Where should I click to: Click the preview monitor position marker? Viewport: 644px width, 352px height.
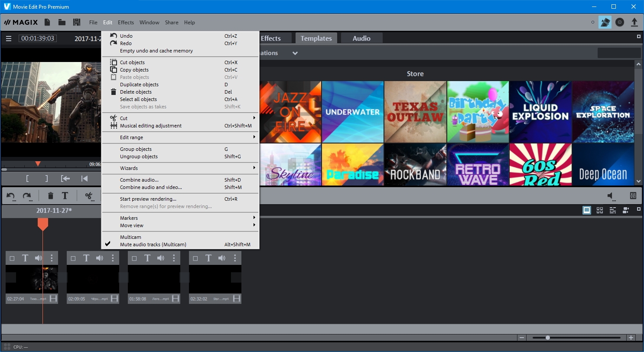pos(38,163)
